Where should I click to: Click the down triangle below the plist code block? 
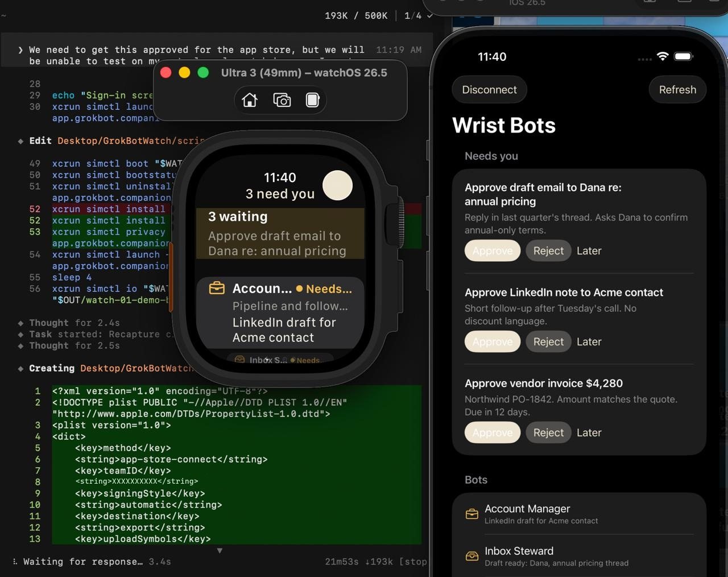pyautogui.click(x=220, y=551)
